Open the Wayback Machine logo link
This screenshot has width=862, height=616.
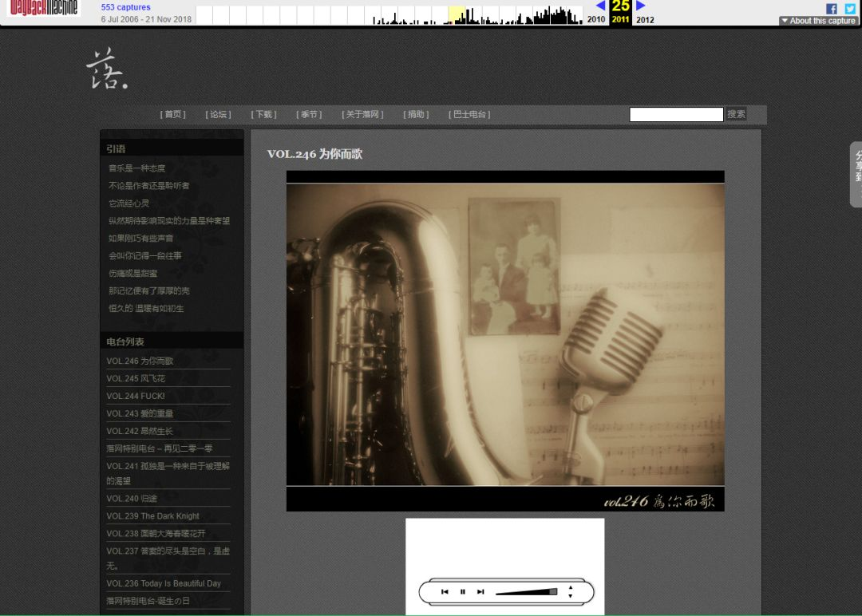(44, 8)
